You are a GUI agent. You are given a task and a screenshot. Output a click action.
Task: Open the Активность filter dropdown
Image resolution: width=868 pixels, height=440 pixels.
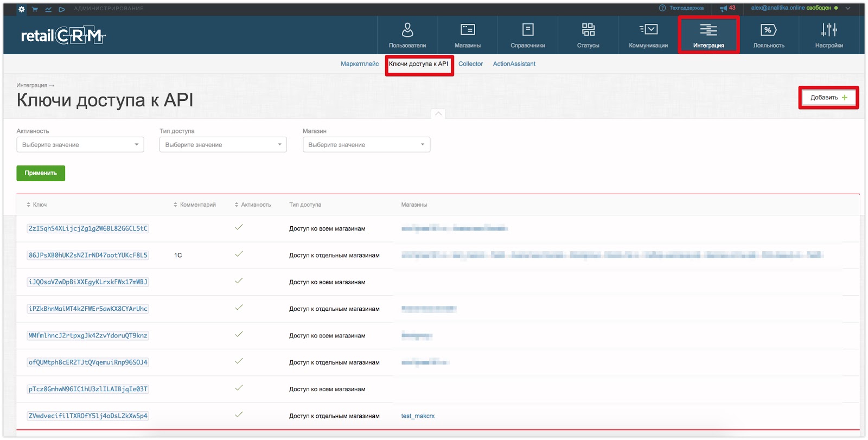[80, 145]
